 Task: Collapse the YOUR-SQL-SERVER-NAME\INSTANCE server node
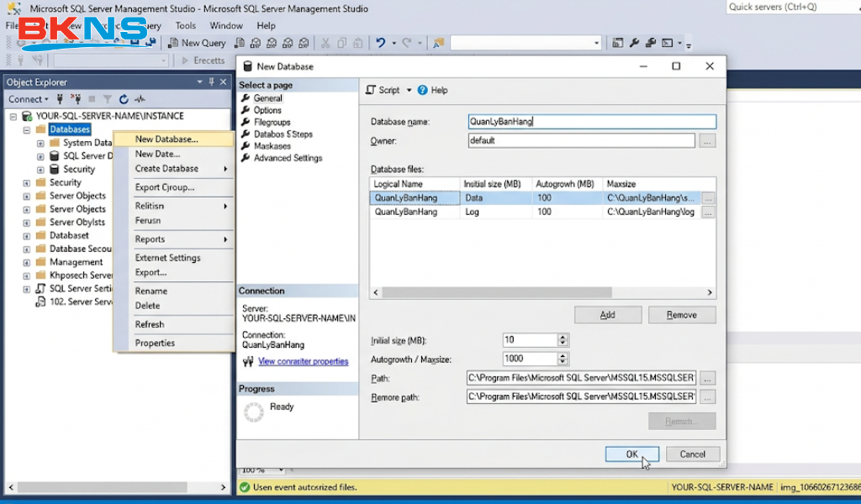click(13, 116)
